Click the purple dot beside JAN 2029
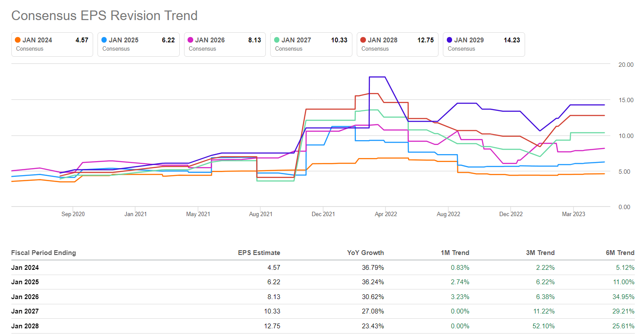Image resolution: width=644 pixels, height=334 pixels. (449, 40)
